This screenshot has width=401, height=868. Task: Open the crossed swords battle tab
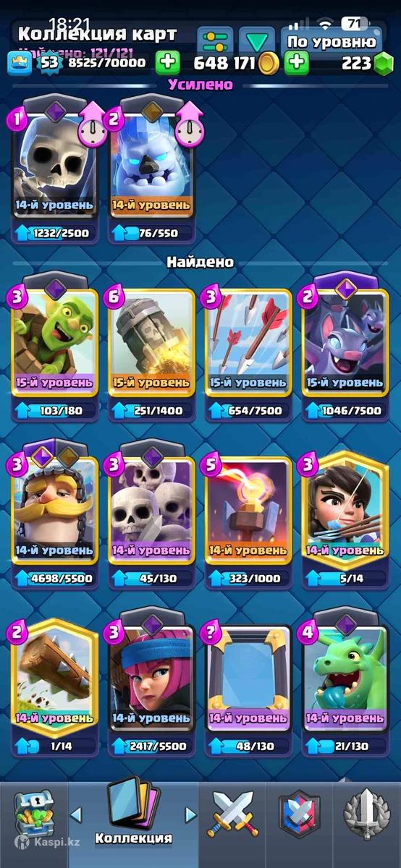232,814
